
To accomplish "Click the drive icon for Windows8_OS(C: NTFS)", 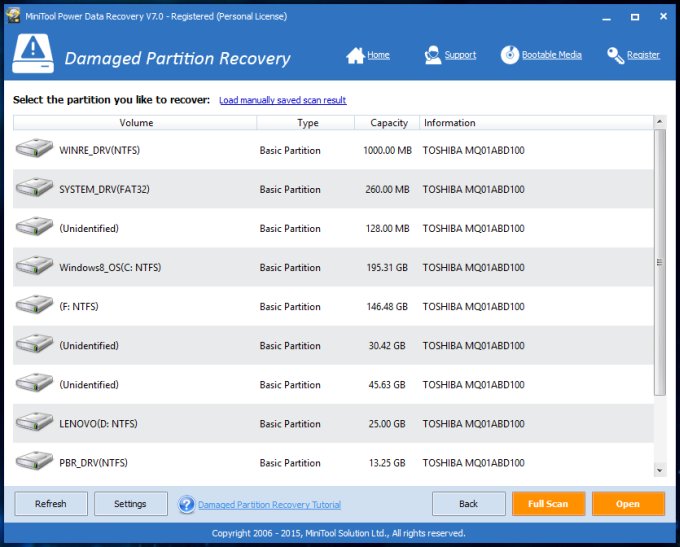I will (34, 265).
